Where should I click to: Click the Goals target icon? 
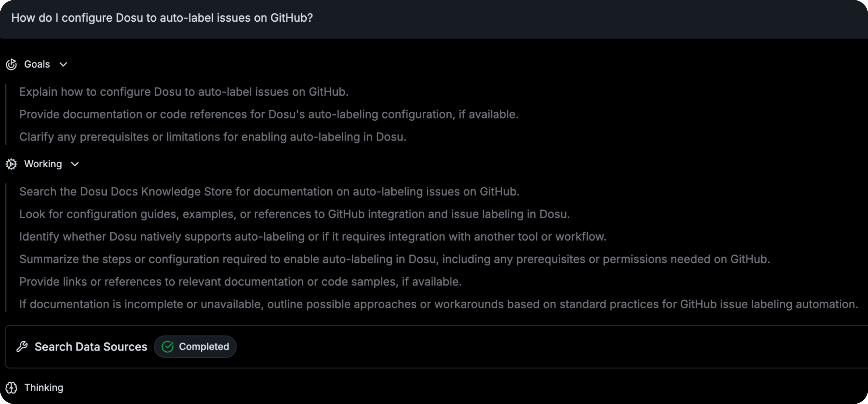(11, 64)
